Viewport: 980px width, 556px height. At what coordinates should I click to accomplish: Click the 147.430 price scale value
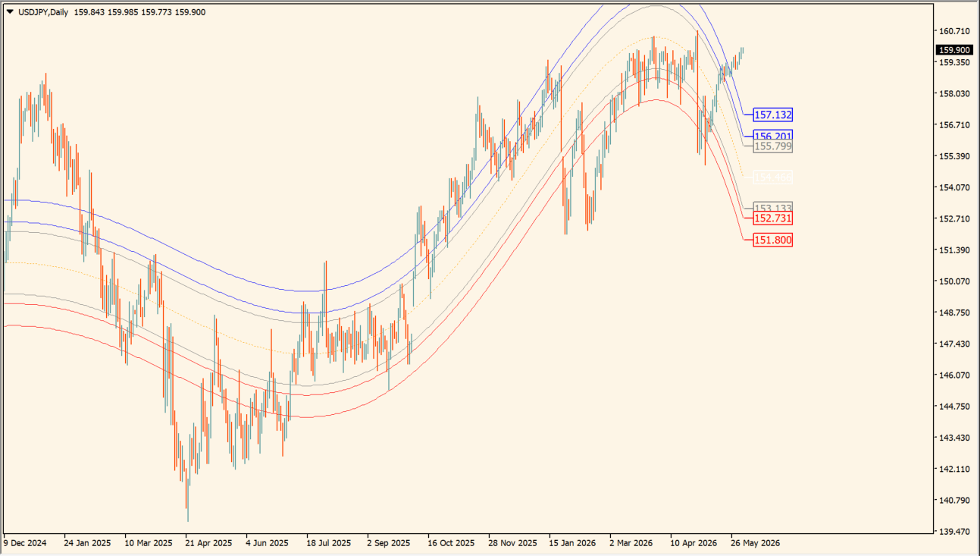[x=954, y=344]
